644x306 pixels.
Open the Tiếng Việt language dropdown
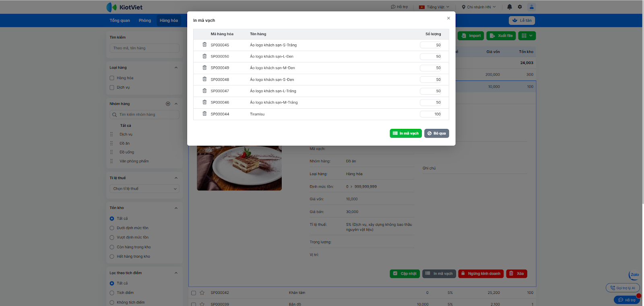[x=434, y=7]
